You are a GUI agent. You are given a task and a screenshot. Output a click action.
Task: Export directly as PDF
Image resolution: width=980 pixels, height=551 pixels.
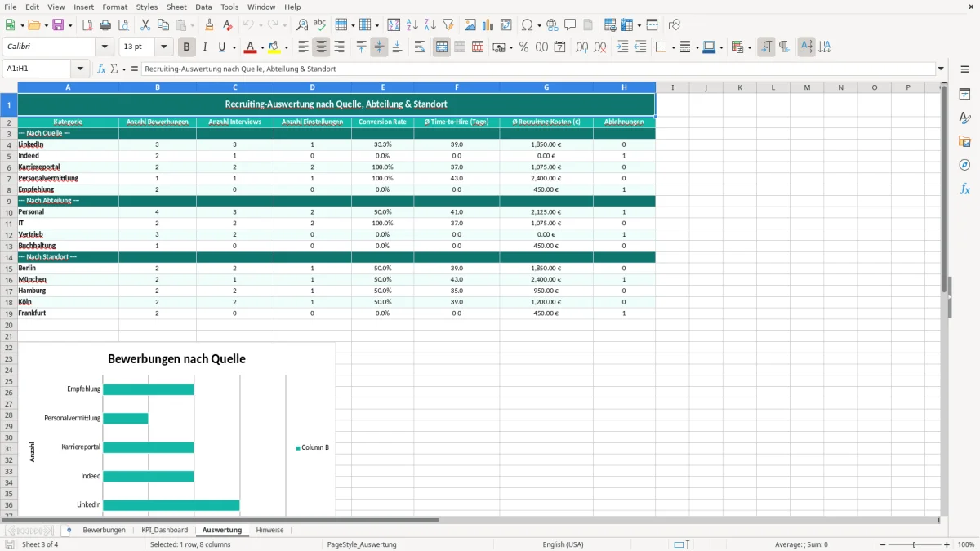pos(87,25)
